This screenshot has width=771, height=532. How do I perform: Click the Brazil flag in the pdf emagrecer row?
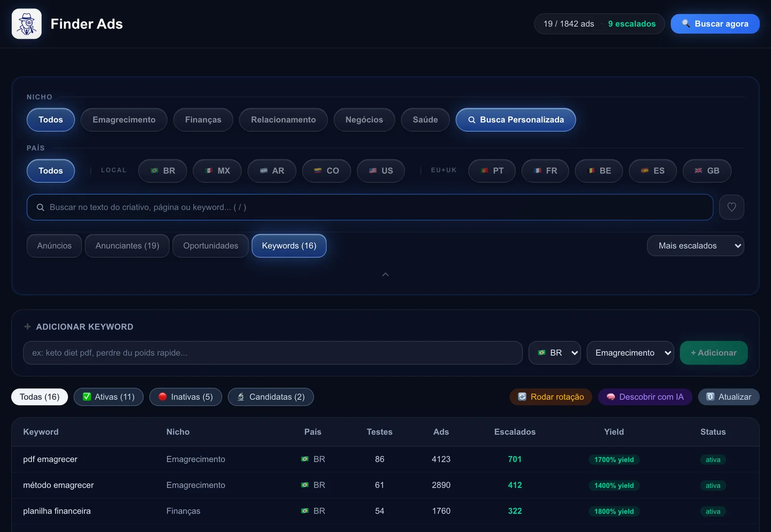click(305, 459)
